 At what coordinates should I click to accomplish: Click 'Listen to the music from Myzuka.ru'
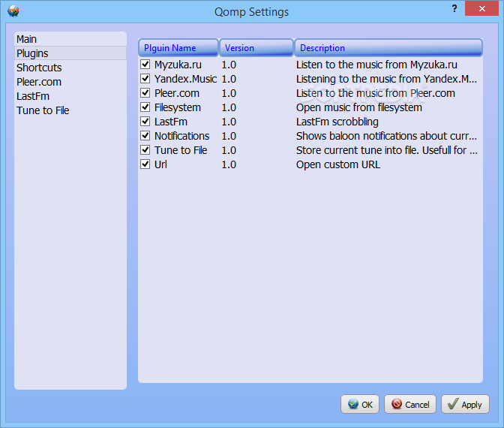click(x=376, y=65)
